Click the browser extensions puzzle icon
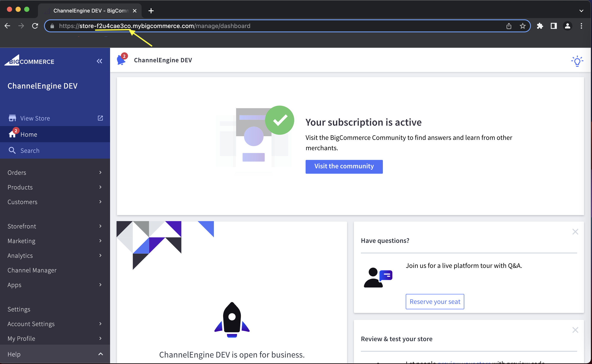Image resolution: width=592 pixels, height=364 pixels. (540, 26)
